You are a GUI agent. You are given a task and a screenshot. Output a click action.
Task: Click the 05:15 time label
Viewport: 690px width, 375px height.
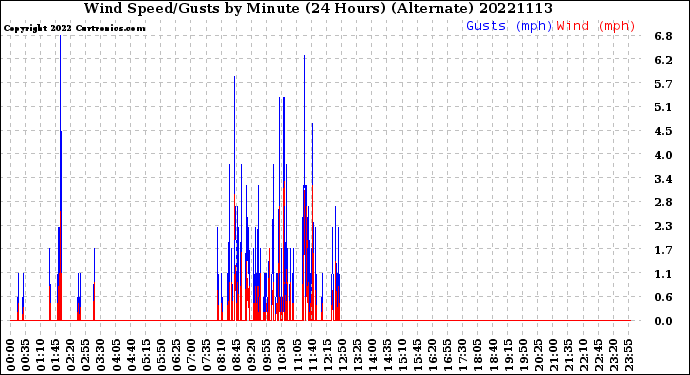coord(147,355)
